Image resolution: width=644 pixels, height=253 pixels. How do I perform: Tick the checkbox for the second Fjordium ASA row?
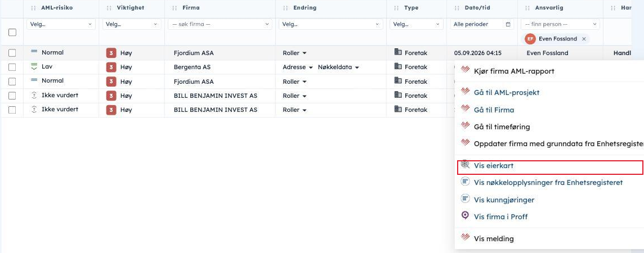[x=12, y=81]
